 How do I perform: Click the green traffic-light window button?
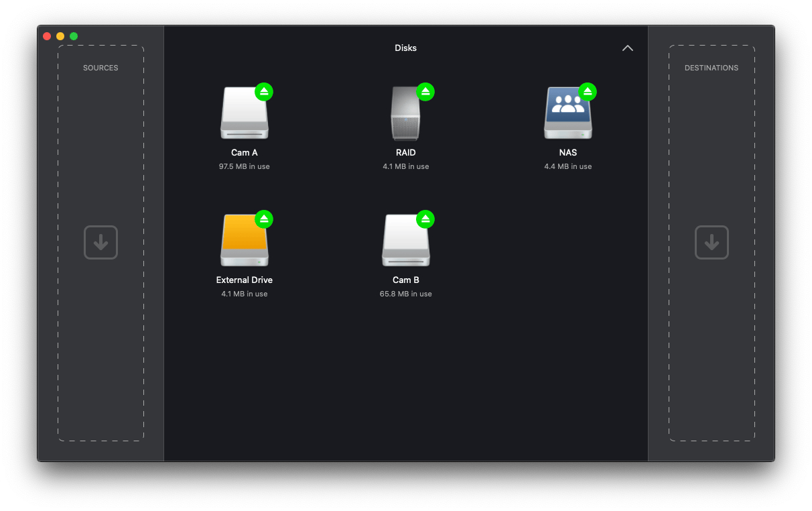click(74, 36)
